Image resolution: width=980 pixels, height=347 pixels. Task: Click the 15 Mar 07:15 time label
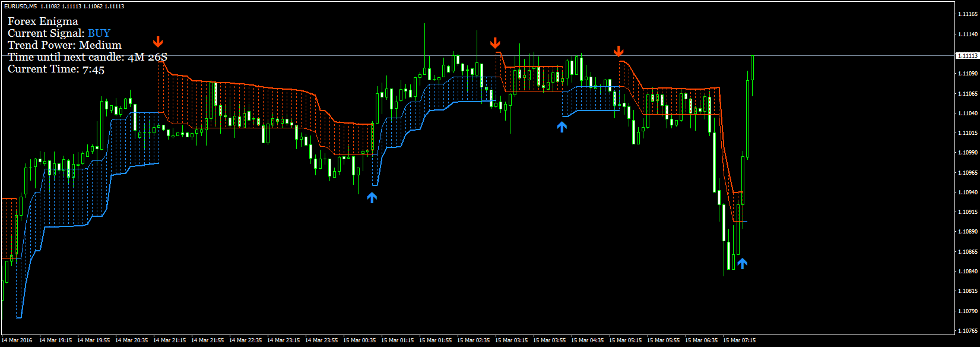(x=740, y=340)
